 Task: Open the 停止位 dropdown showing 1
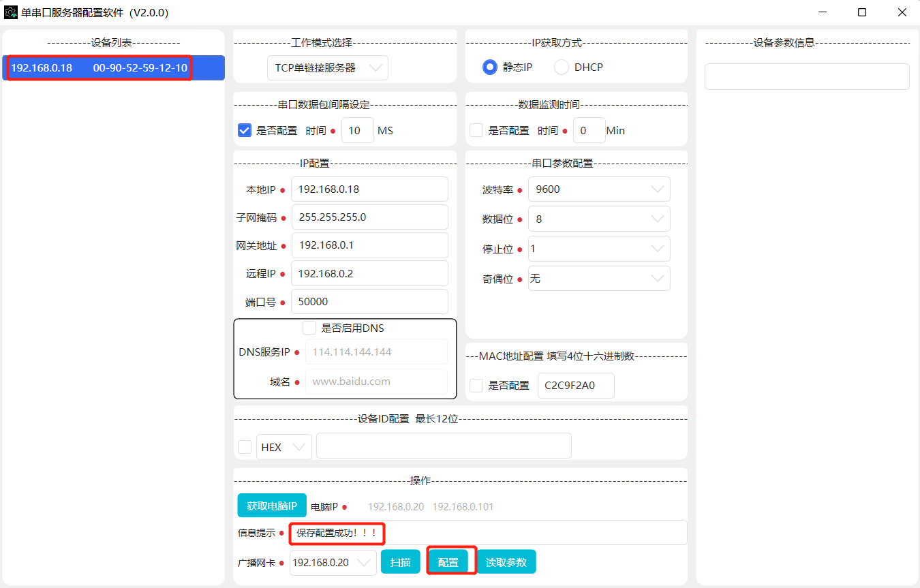click(599, 249)
